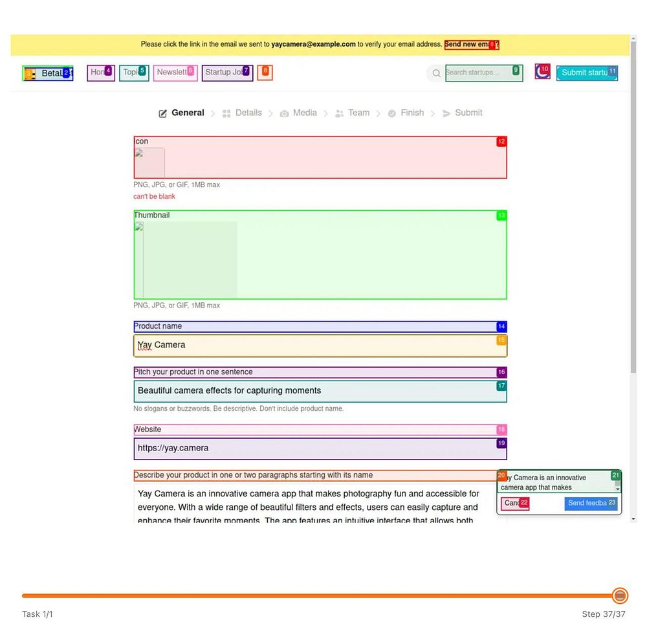Open Startup Jobs in navigation
Viewport: 647px width, 644px height.
227,73
